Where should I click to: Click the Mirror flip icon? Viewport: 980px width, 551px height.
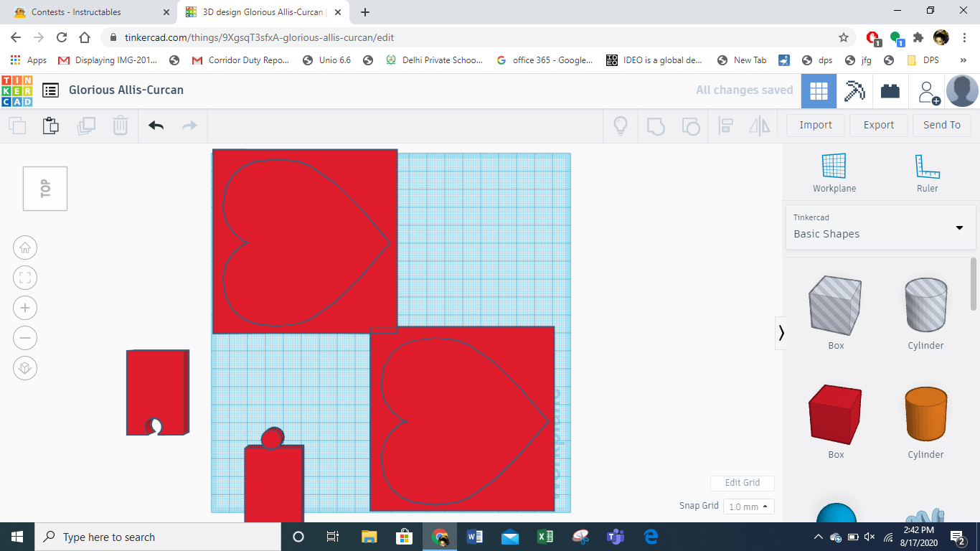[759, 126]
